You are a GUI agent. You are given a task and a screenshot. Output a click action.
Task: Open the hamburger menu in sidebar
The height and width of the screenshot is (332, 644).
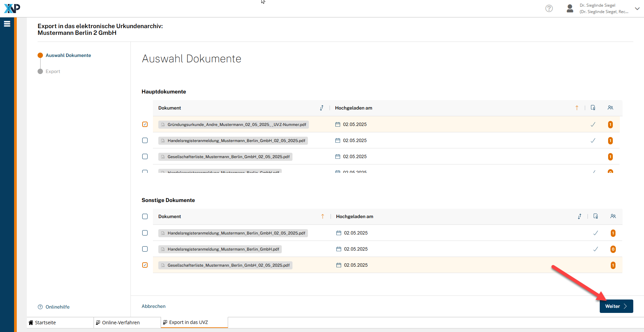click(7, 24)
